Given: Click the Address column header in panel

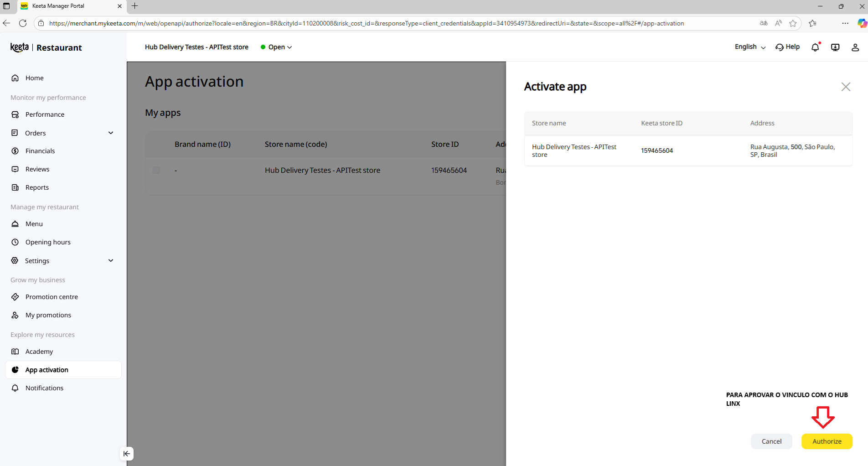Looking at the screenshot, I should click(762, 123).
